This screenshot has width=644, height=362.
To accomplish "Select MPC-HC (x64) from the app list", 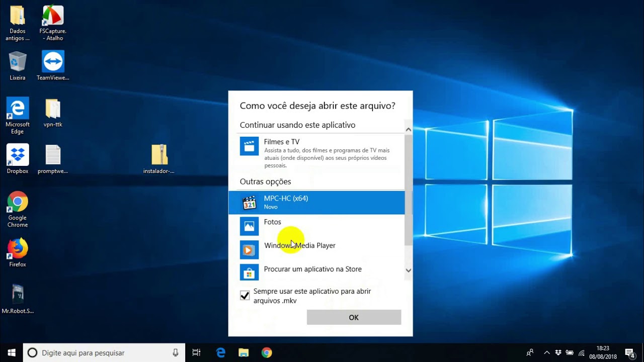I will (316, 203).
